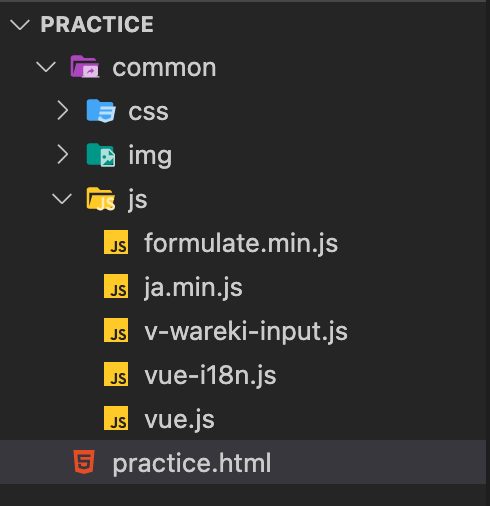490x506 pixels.
Task: Click the JS icon beside v-wareki-input.js
Action: [116, 330]
